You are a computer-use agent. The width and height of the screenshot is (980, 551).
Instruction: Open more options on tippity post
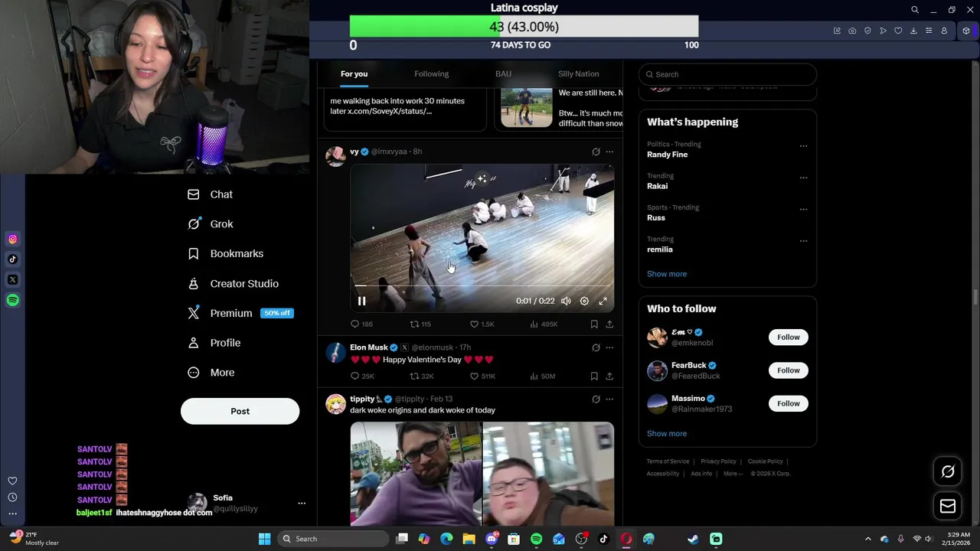tap(609, 399)
